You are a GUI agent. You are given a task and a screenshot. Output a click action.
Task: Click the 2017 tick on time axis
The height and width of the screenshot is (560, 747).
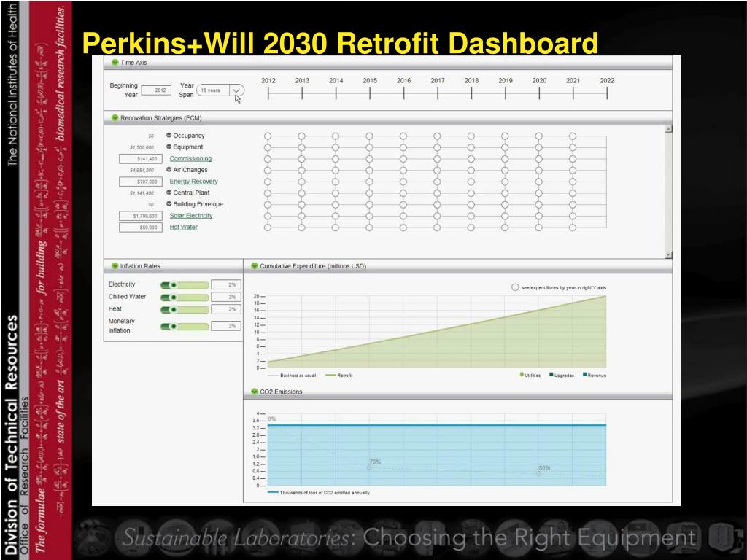(438, 93)
